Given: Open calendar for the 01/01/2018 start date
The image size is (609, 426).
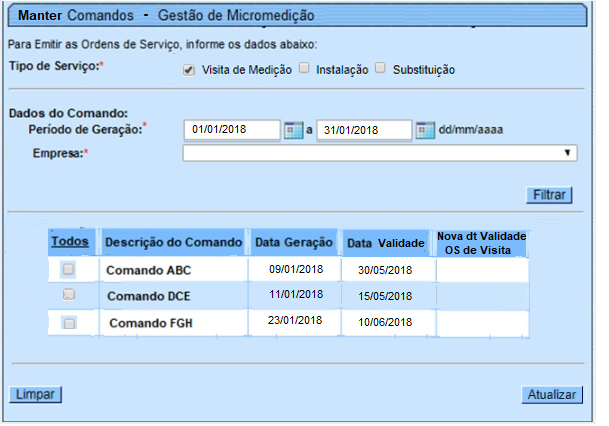Looking at the screenshot, I should [293, 130].
